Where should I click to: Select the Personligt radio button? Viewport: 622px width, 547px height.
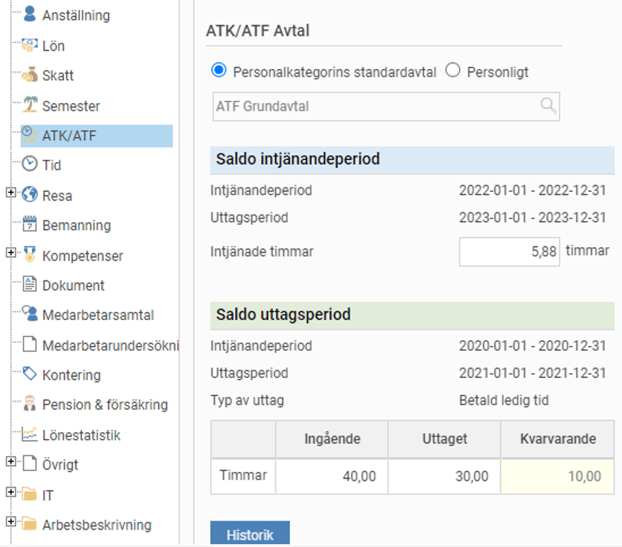[x=452, y=71]
